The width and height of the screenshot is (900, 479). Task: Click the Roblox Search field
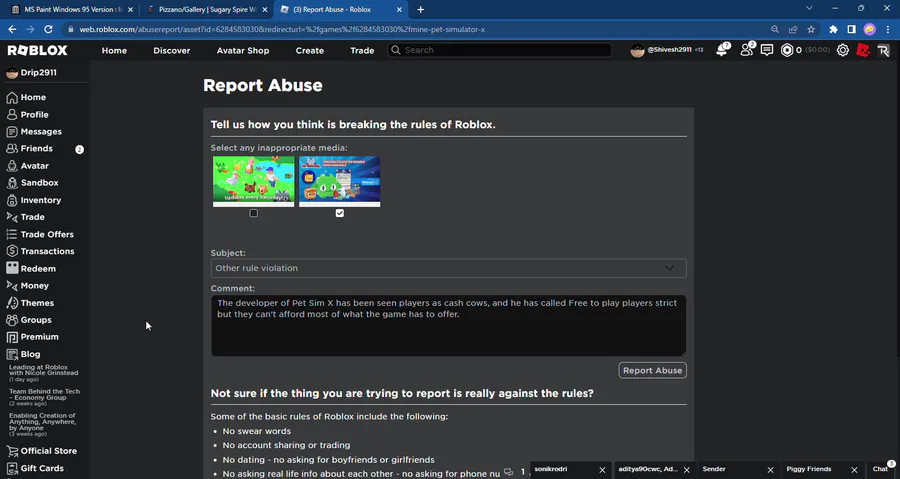499,50
